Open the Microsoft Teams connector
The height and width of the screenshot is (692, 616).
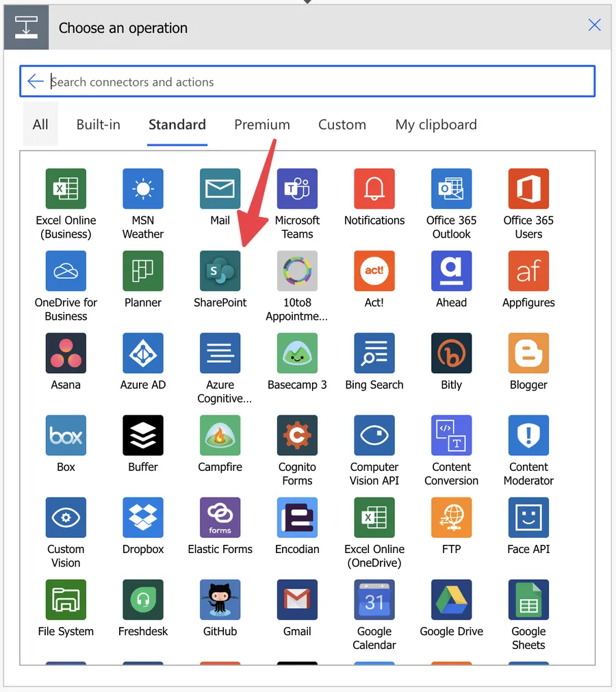(x=297, y=189)
